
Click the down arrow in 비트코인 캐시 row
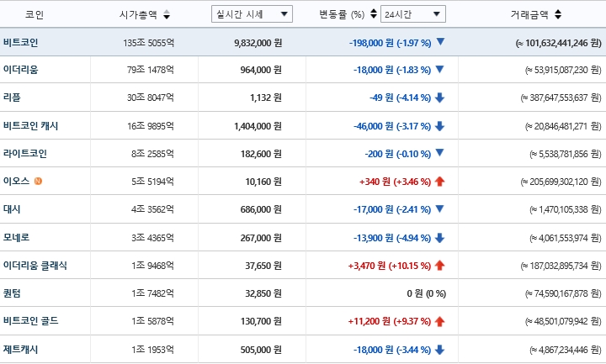[x=439, y=126]
